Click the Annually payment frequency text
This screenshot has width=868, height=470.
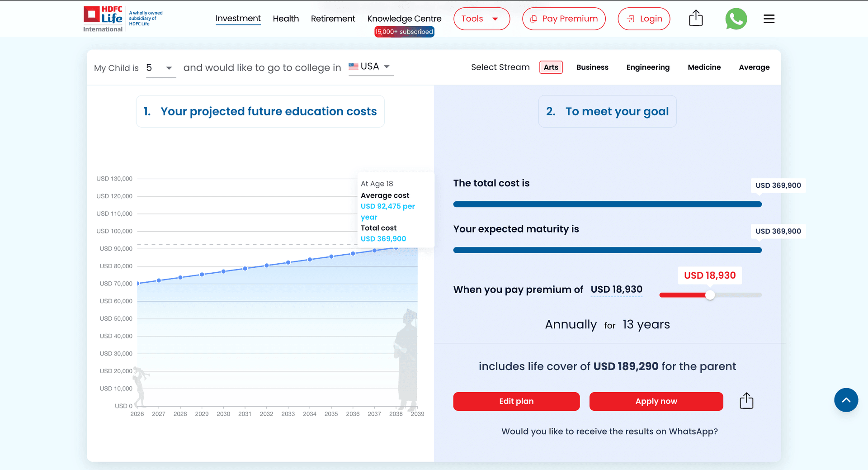(571, 324)
